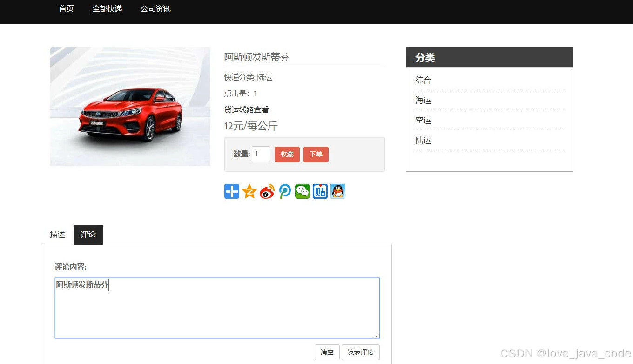633x364 pixels.
Task: Click the 点击量：1 text
Action: pyautogui.click(x=241, y=94)
